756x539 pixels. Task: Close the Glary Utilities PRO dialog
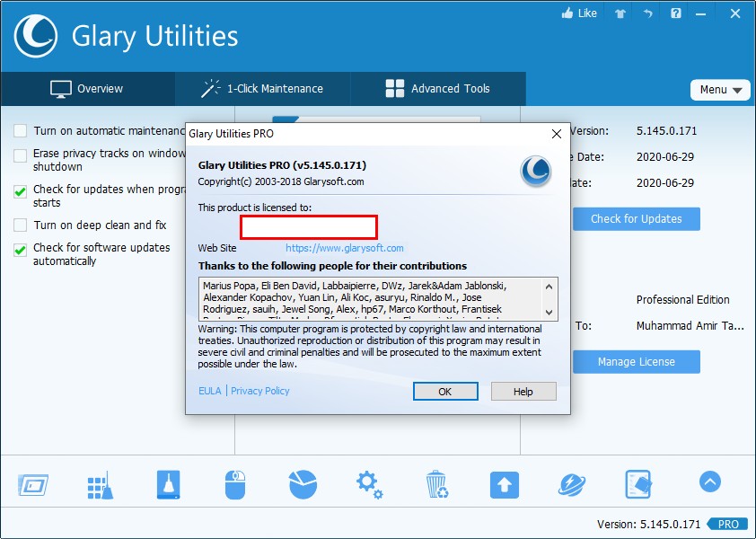(557, 134)
